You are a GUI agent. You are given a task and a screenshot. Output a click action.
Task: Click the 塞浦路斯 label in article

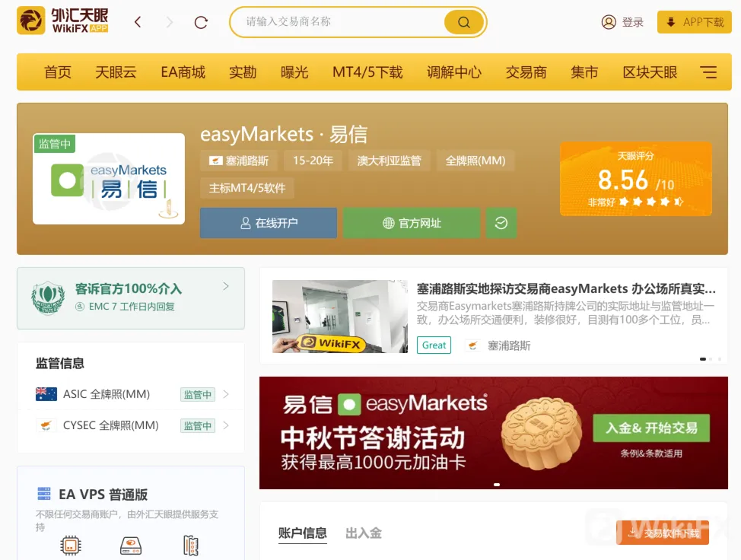509,345
